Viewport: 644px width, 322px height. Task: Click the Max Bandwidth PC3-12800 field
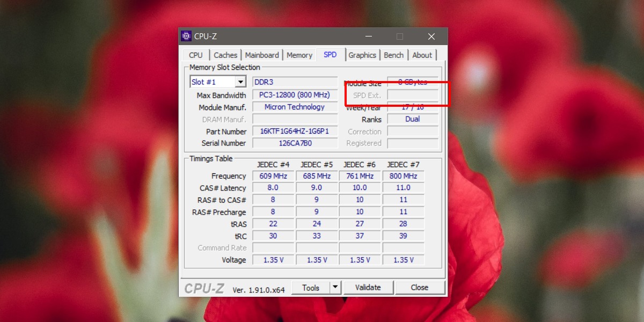pos(295,95)
